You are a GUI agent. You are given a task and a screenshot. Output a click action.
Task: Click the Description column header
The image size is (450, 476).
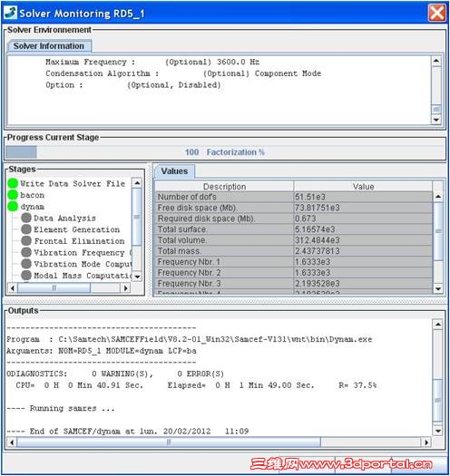224,187
